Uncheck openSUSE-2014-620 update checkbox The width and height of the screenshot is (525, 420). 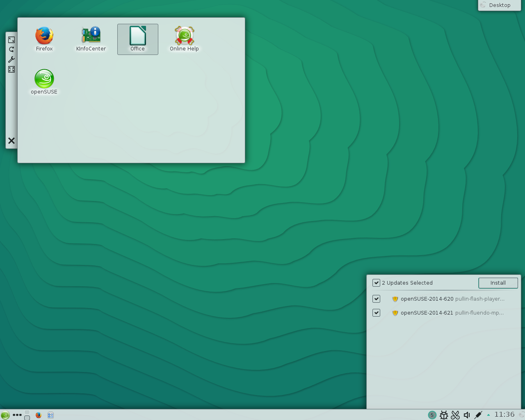[376, 299]
